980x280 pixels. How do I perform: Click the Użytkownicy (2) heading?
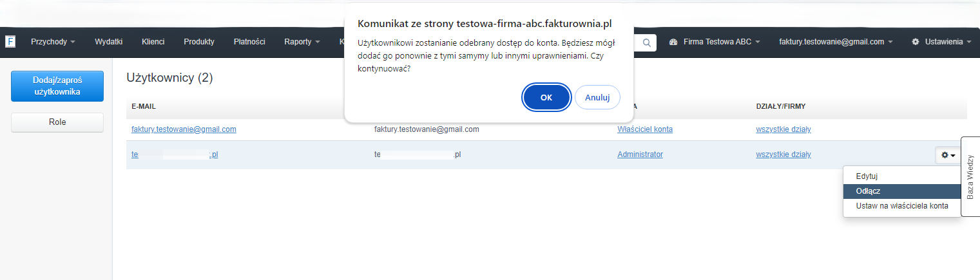point(169,78)
